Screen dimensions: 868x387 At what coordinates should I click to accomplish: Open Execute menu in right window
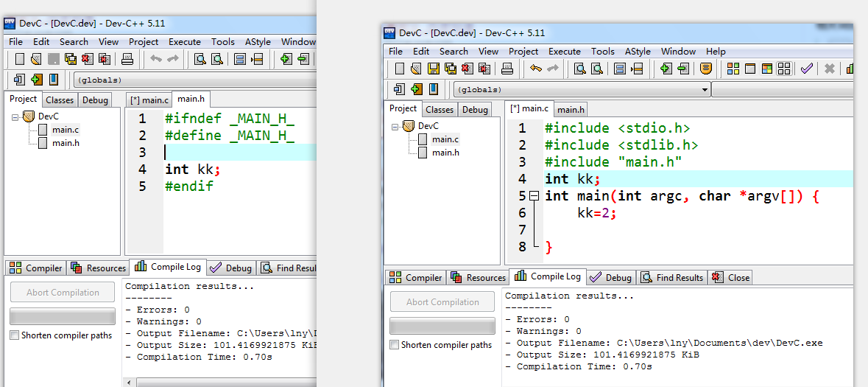click(565, 52)
